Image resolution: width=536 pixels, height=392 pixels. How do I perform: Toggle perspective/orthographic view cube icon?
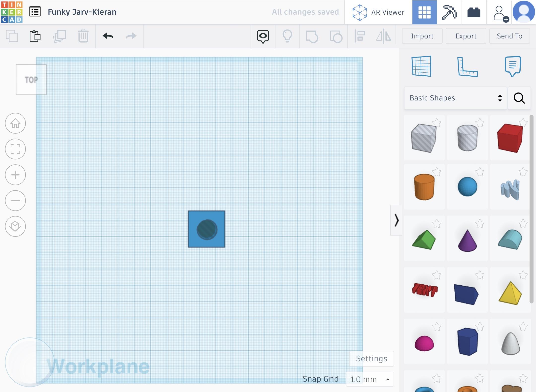pos(15,226)
